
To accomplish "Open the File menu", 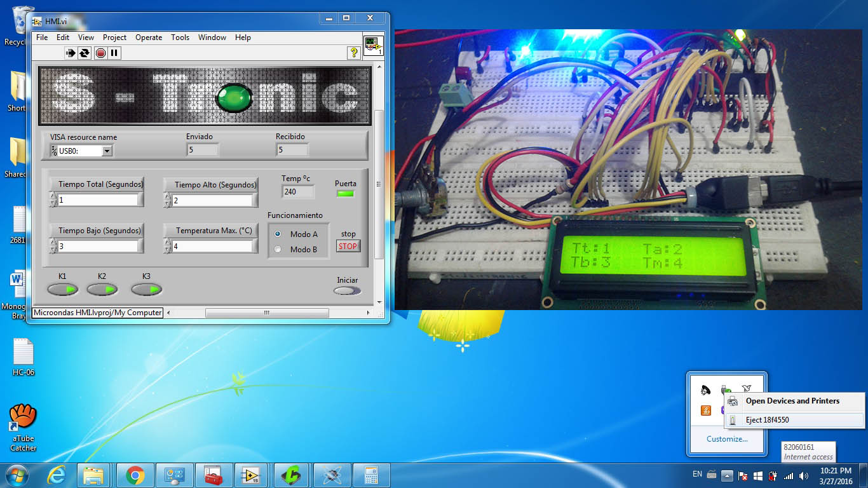I will pyautogui.click(x=42, y=37).
